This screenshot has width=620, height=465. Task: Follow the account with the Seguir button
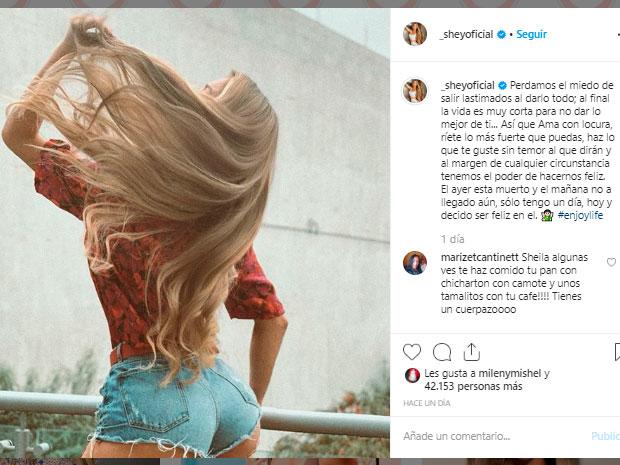pyautogui.click(x=531, y=34)
